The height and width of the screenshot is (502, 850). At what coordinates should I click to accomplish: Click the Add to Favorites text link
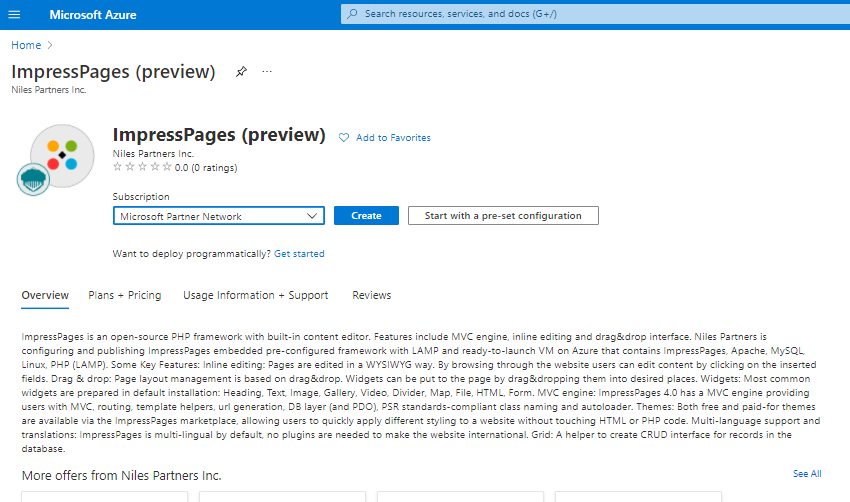click(393, 138)
